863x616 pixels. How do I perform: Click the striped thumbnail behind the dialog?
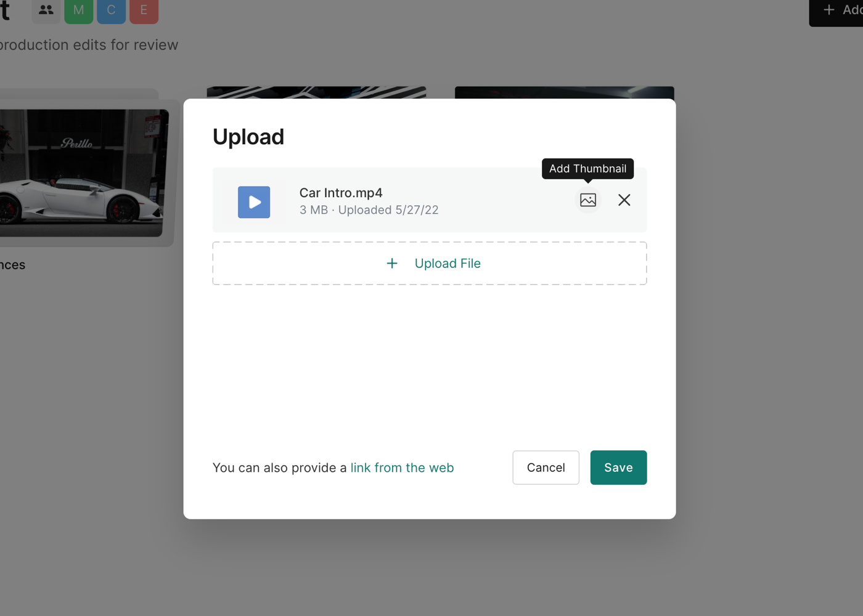click(x=316, y=92)
